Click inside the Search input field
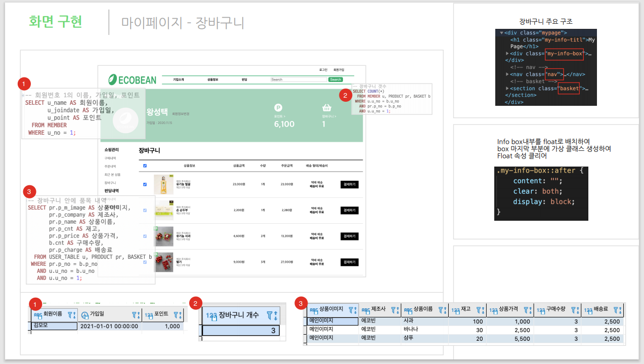Viewport: 644px width, 364px height. click(x=299, y=79)
